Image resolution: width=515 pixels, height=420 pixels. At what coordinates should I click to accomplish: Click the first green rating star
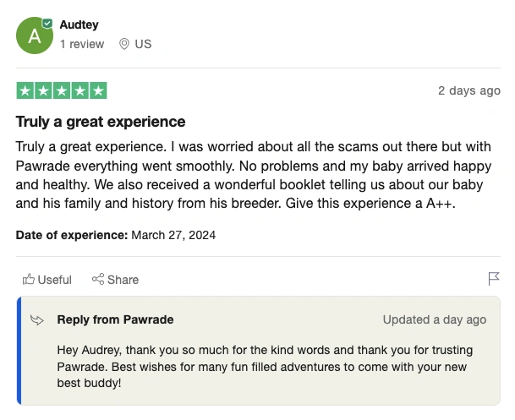click(25, 90)
